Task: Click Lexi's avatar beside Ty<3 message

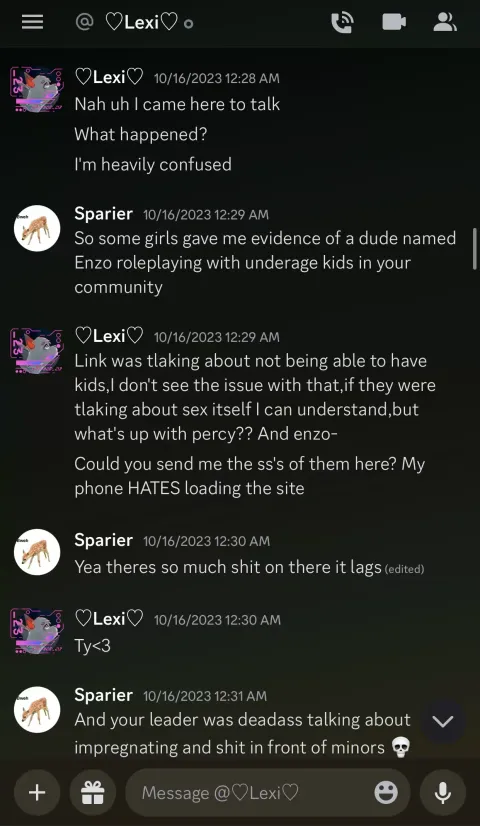Action: coord(37,631)
